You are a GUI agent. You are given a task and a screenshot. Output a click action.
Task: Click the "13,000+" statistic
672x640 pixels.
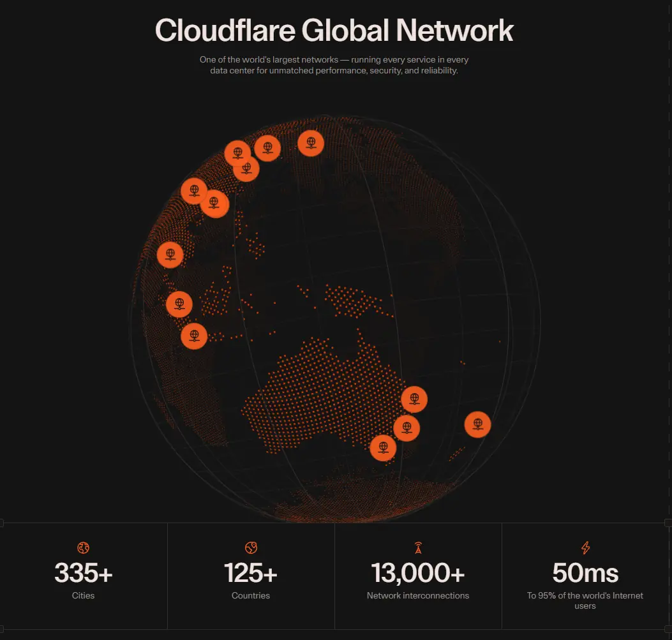pyautogui.click(x=418, y=573)
